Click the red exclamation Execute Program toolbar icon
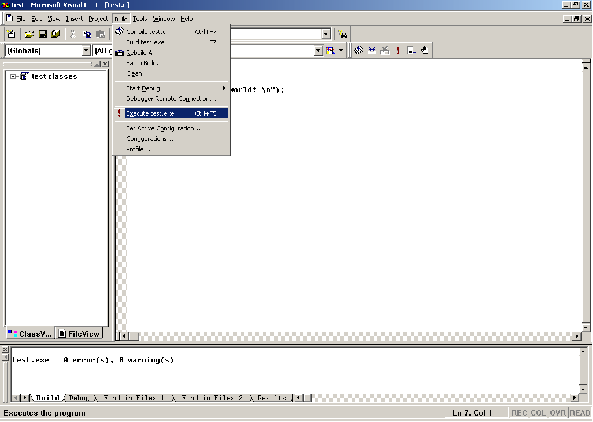The image size is (593, 422). (x=398, y=50)
